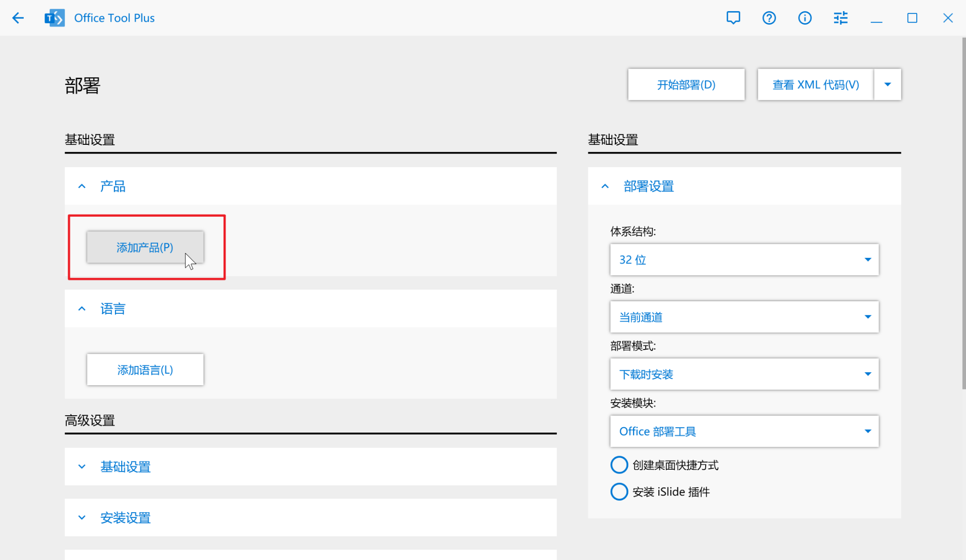Click the 部署模式: label
The width and height of the screenshot is (966, 560).
pyautogui.click(x=633, y=346)
